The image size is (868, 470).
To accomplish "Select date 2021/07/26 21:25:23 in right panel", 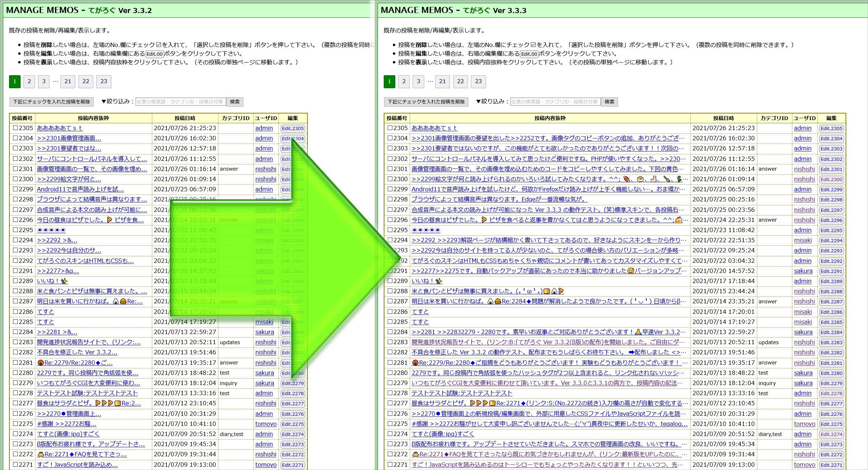I will [723, 128].
